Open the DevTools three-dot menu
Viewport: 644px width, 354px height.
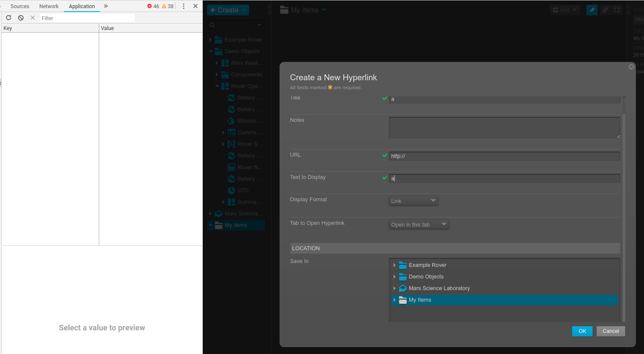point(183,6)
